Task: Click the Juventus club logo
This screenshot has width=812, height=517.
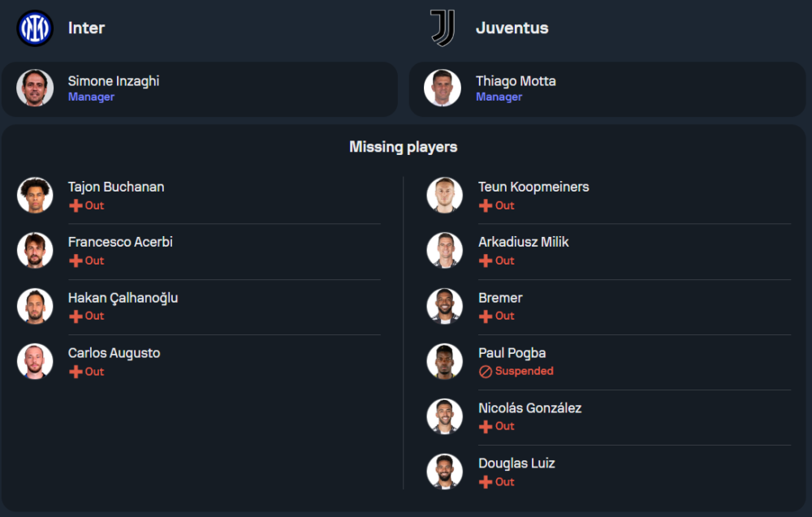Action: coord(443,28)
